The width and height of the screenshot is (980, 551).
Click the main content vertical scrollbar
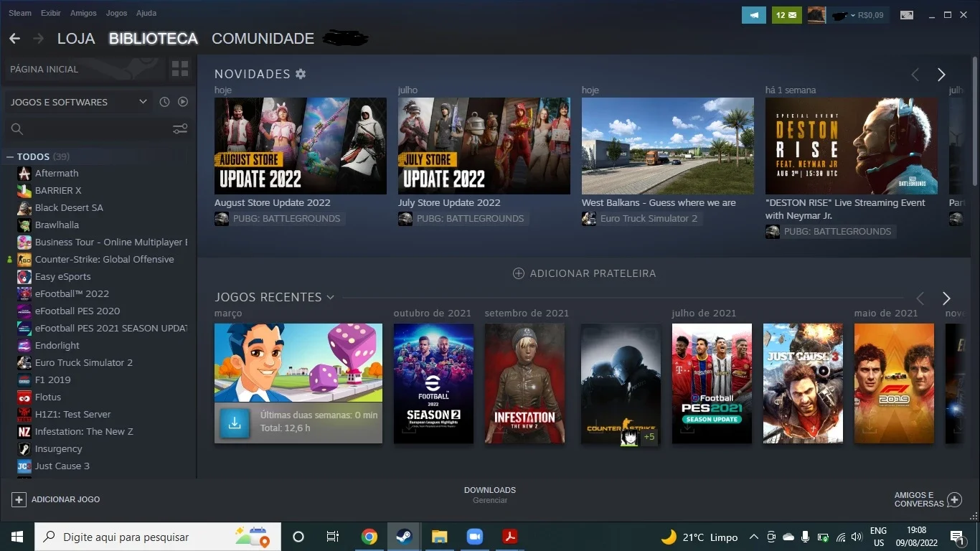click(974, 122)
